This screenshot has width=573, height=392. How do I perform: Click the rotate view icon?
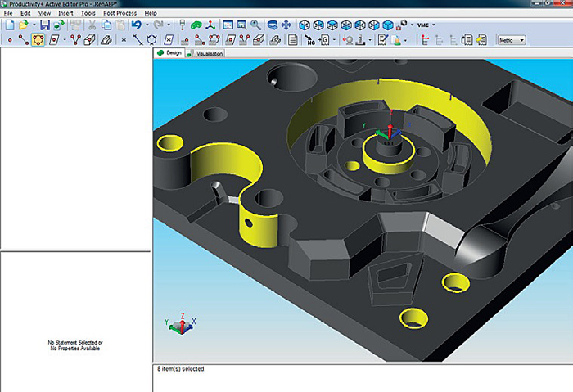pos(273,25)
